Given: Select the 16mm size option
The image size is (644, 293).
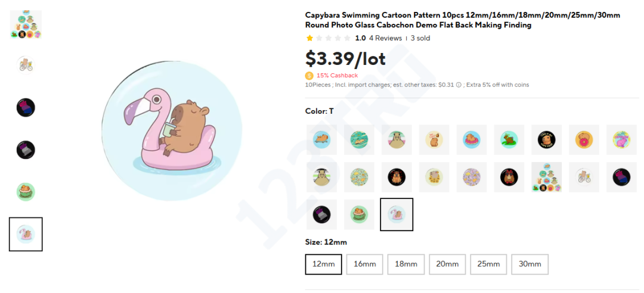Looking at the screenshot, I should tap(364, 264).
